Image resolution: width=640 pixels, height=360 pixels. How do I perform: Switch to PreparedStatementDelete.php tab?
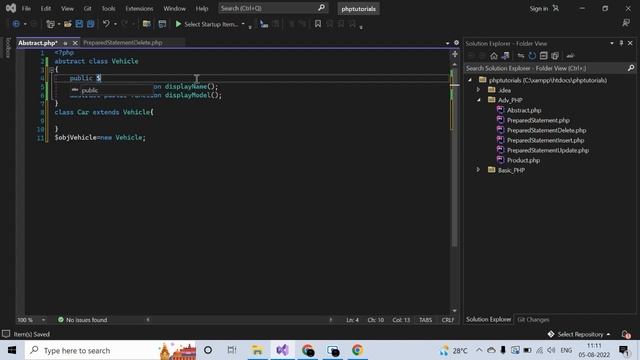click(x=123, y=42)
